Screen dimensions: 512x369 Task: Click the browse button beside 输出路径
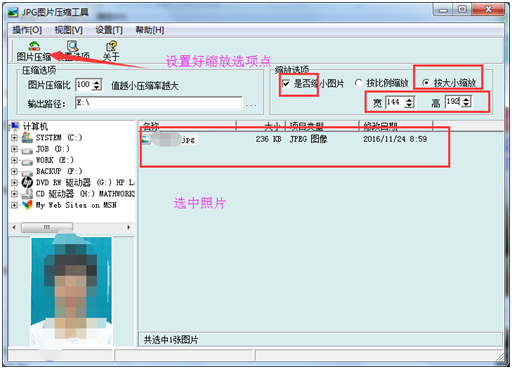(251, 105)
